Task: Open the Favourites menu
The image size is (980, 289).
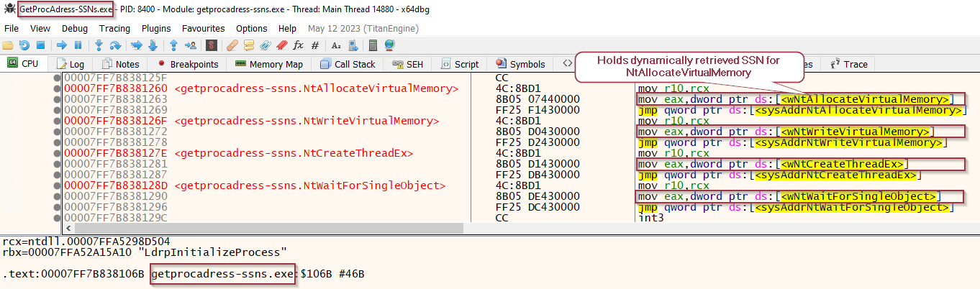Action: [204, 28]
